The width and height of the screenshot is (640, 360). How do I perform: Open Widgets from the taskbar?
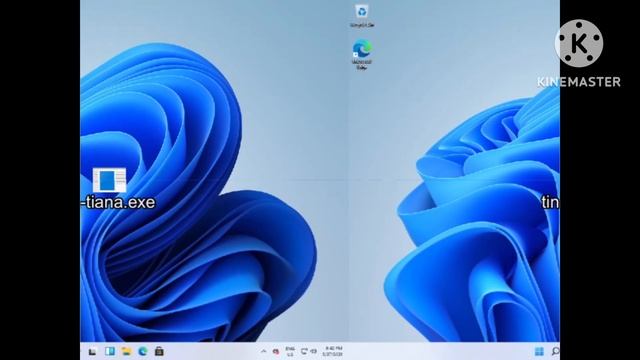pyautogui.click(x=109, y=351)
